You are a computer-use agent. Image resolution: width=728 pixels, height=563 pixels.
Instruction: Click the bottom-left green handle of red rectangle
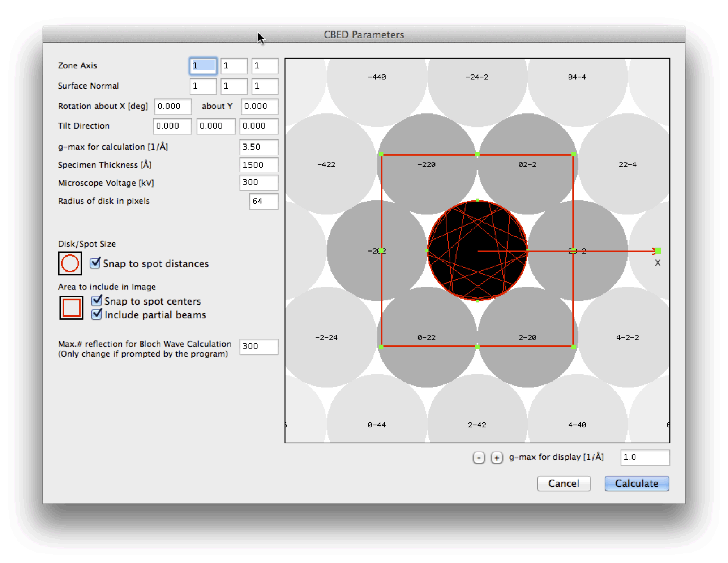pyautogui.click(x=381, y=347)
